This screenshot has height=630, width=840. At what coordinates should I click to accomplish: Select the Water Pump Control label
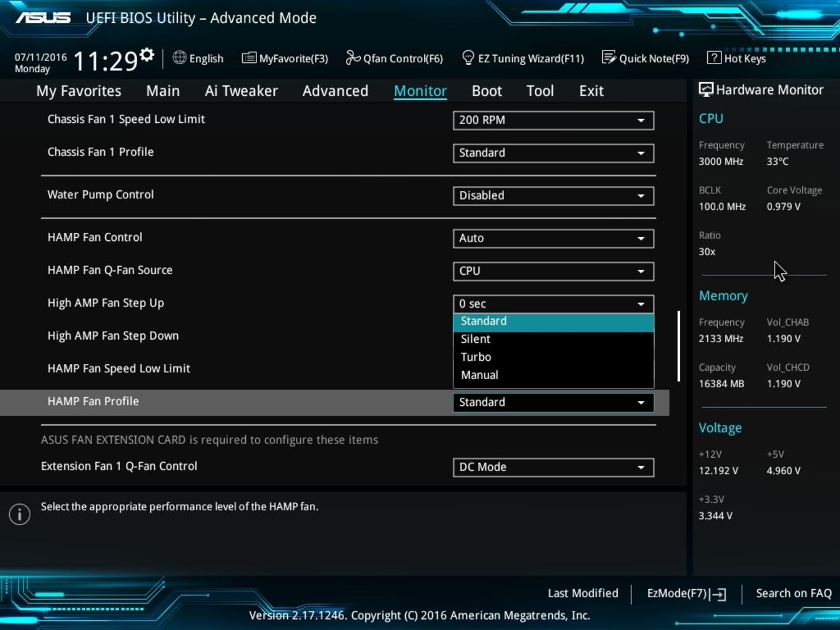[x=101, y=194]
